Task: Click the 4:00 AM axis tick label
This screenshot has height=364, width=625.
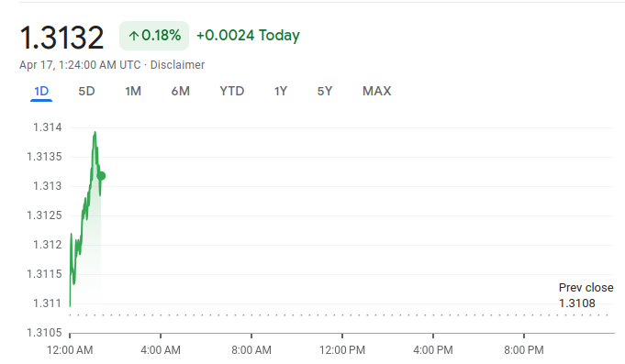Action: [x=161, y=350]
